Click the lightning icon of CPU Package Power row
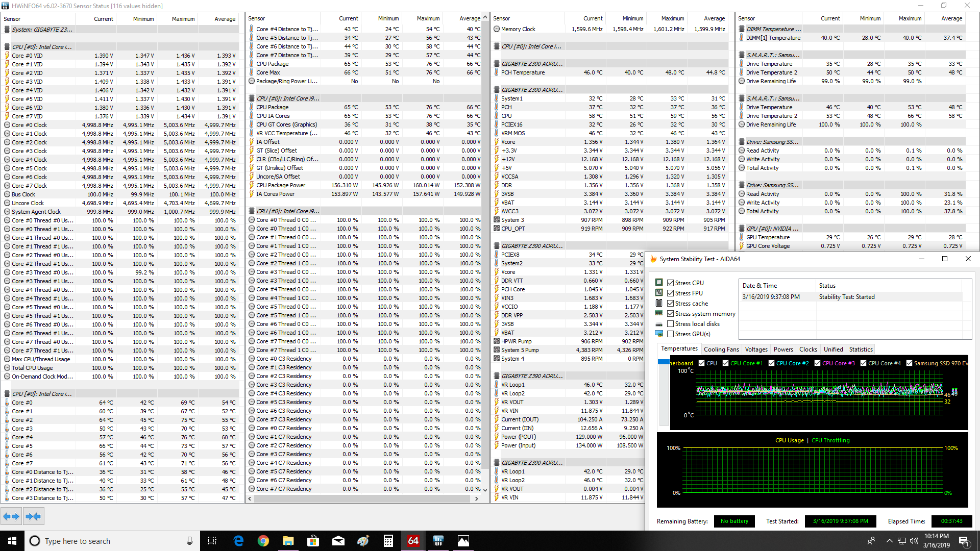 pyautogui.click(x=252, y=185)
